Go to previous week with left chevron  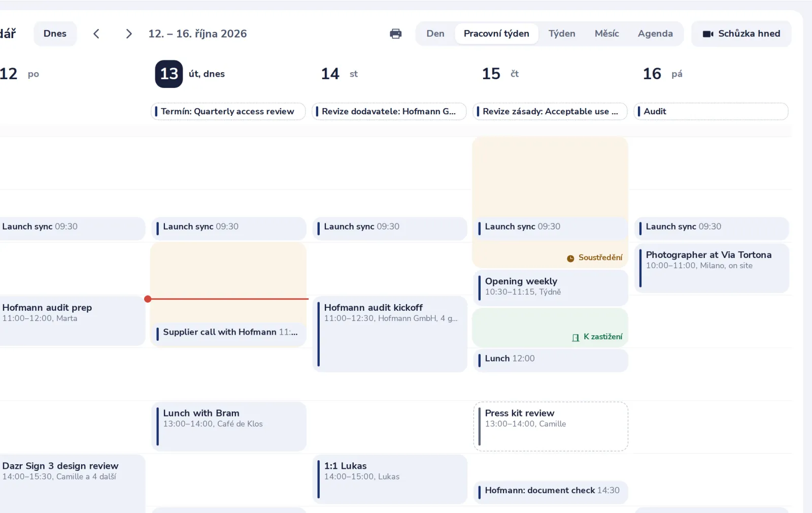96,34
